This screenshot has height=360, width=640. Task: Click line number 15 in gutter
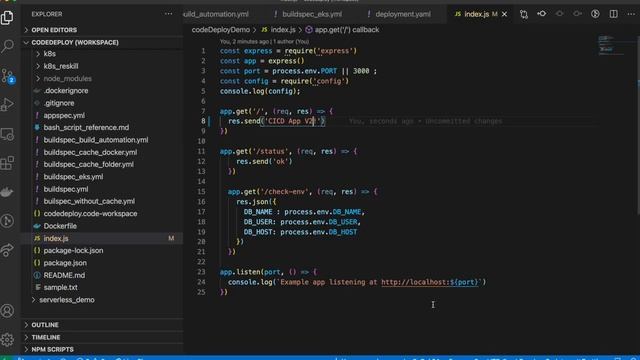pos(201,191)
